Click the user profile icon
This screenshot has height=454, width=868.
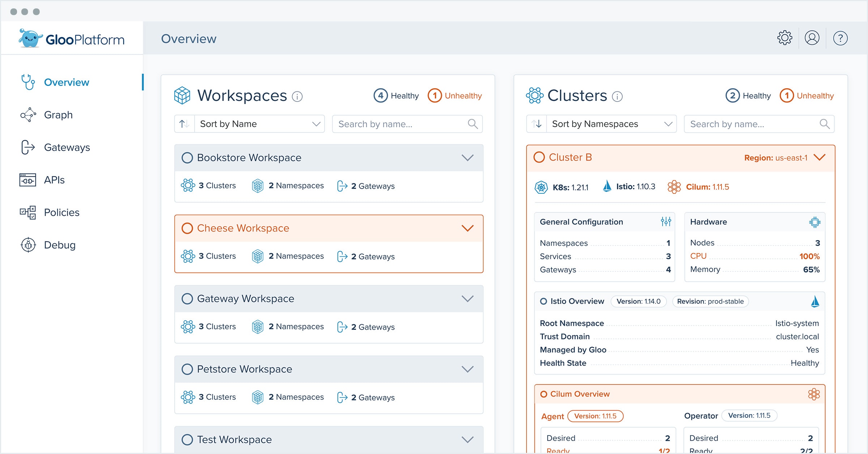[812, 38]
